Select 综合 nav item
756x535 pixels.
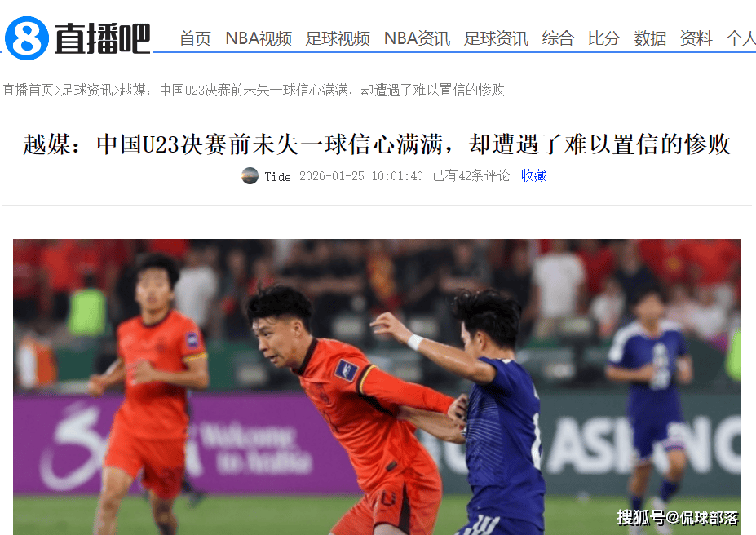[x=558, y=38]
